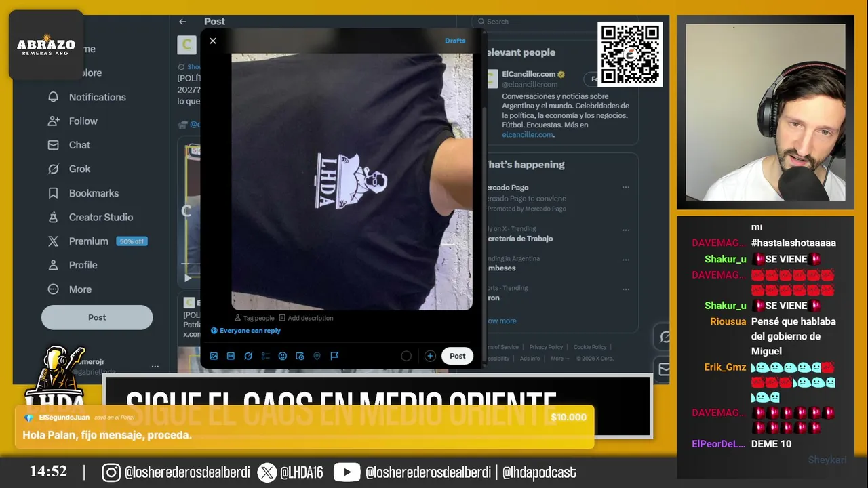The width and height of the screenshot is (868, 488).
Task: Click Riousua's chat username
Action: tap(728, 321)
